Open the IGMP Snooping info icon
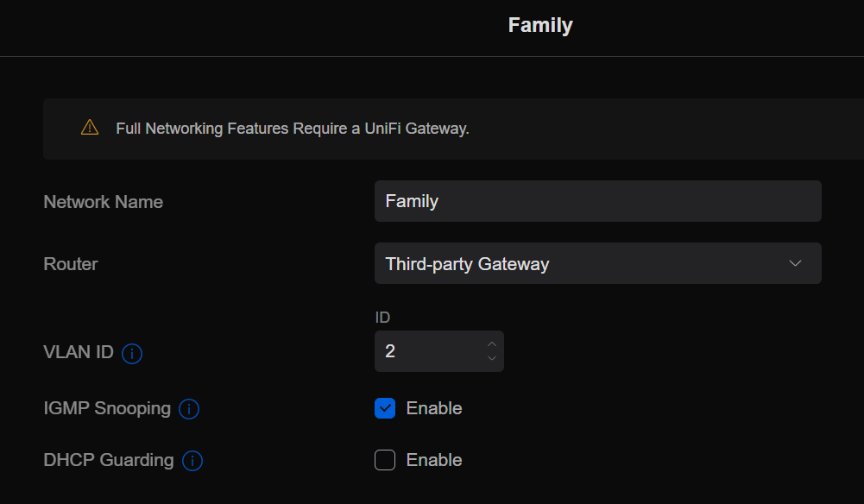Viewport: 864px width, 504px height. pos(189,409)
